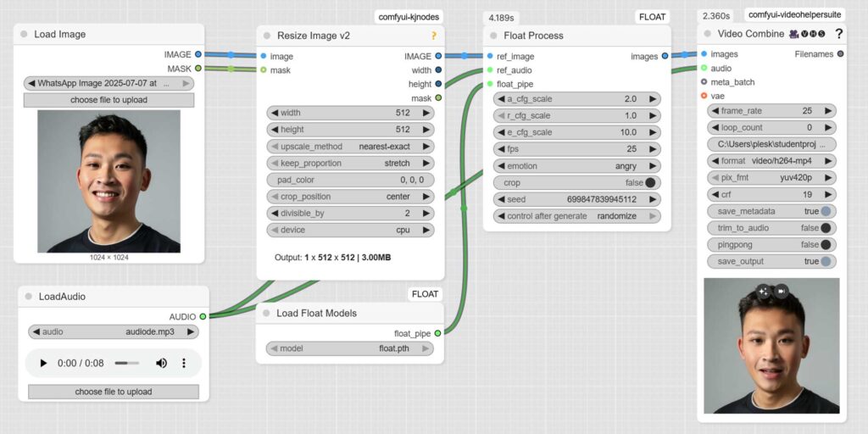Mute the audio player speaker icon
The width and height of the screenshot is (868, 434).
[x=161, y=363]
